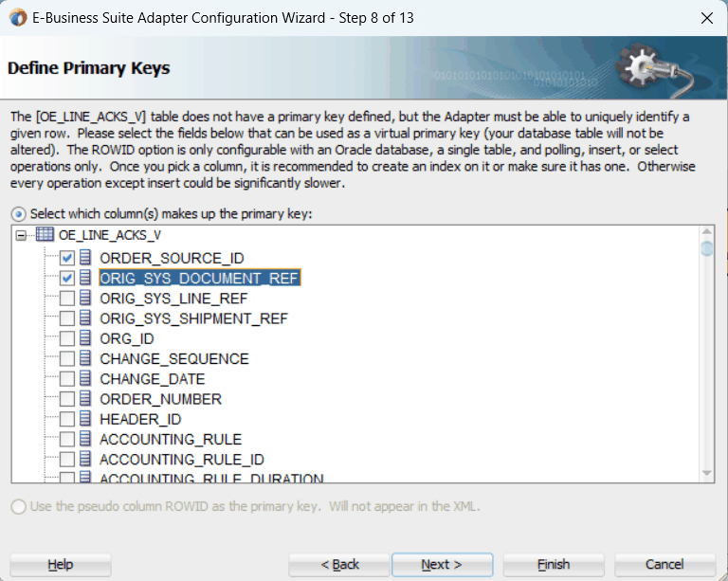Uncheck the ORIG_SYS_DOCUMENT_REF checkbox
The height and width of the screenshot is (581, 728).
pyautogui.click(x=67, y=279)
